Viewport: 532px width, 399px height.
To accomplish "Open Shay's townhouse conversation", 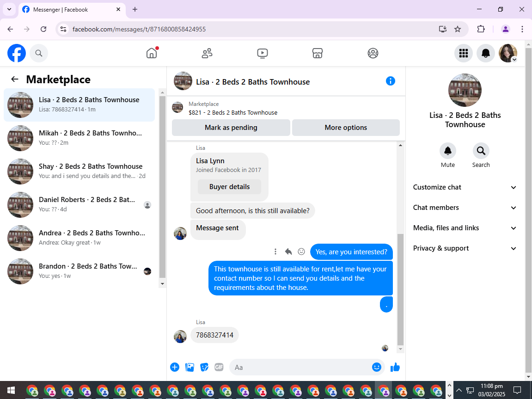I will coord(79,172).
